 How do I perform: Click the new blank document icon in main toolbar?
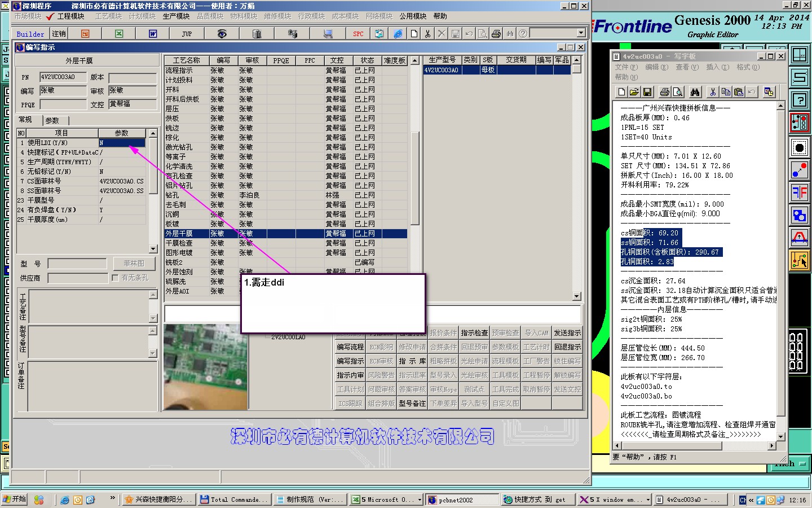[x=414, y=34]
